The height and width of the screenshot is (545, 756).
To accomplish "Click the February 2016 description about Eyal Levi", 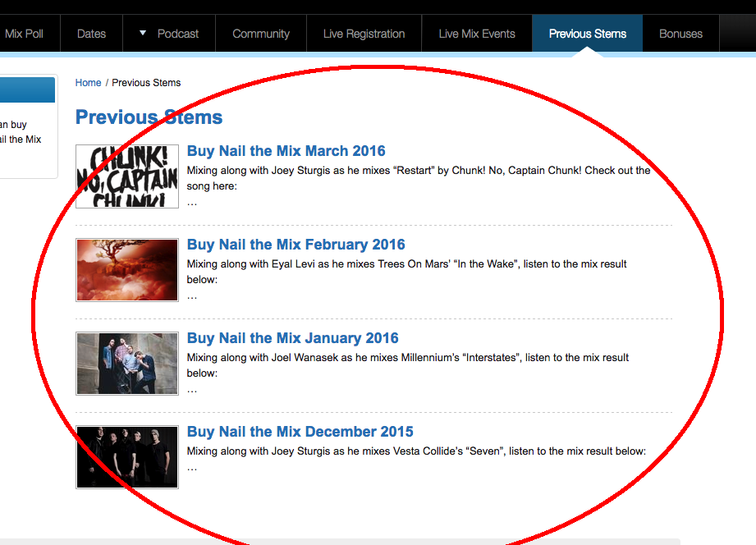I will tap(406, 272).
